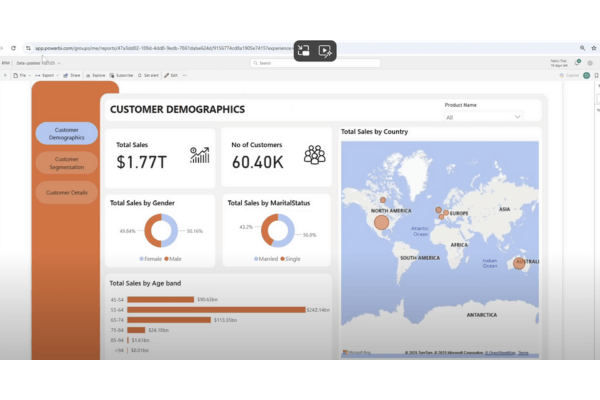
Task: Expand the Data updated dropdown chevron
Action: click(x=59, y=63)
